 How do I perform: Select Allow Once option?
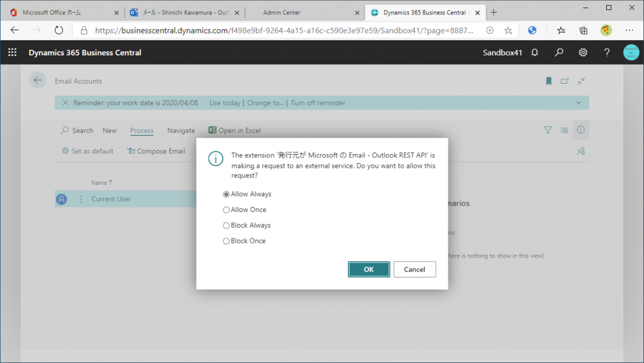[245, 209]
